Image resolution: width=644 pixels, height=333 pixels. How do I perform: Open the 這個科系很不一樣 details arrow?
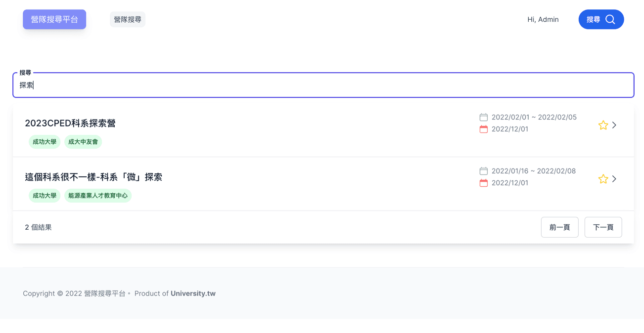point(614,179)
